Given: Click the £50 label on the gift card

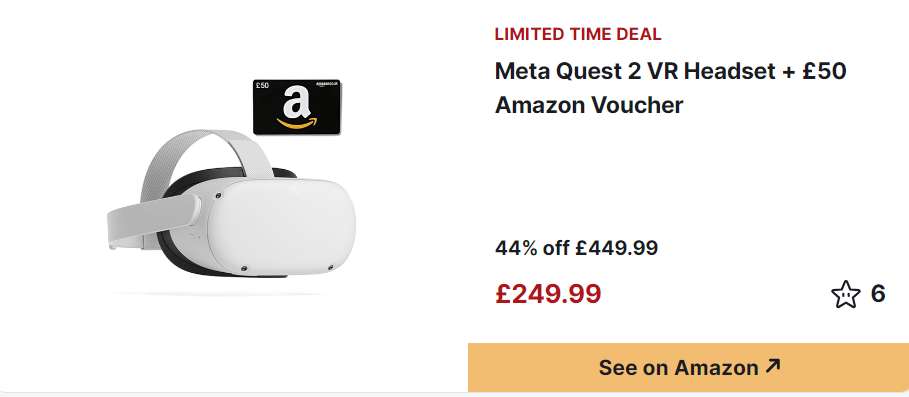Looking at the screenshot, I should 262,86.
